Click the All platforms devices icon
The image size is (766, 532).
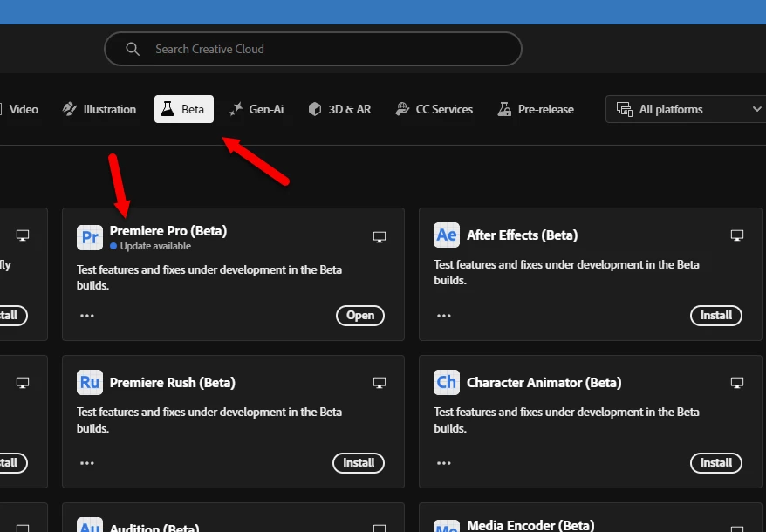[625, 109]
